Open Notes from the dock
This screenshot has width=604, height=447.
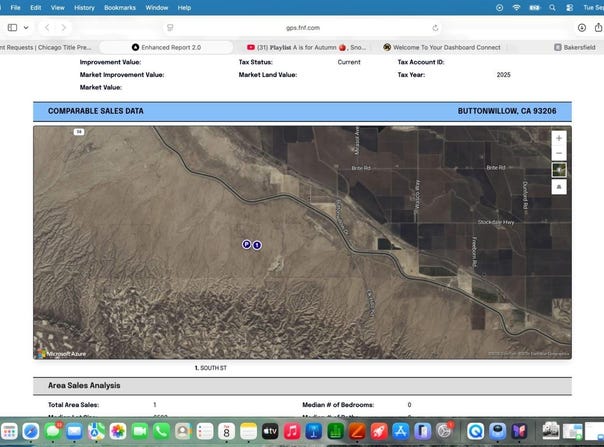(x=248, y=431)
